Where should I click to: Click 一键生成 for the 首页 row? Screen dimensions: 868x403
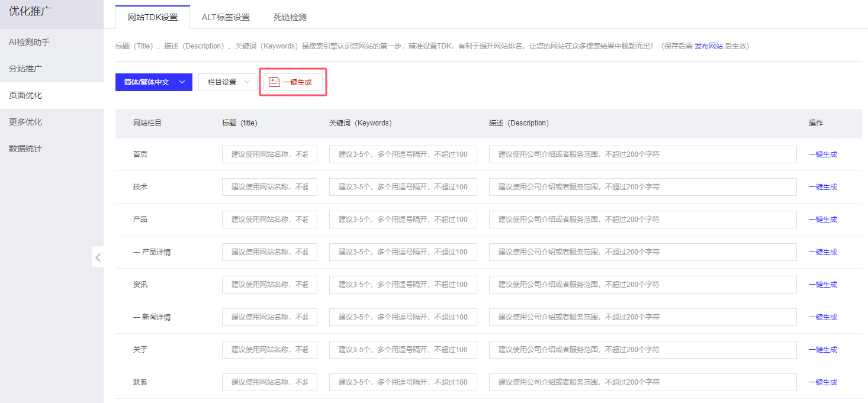[824, 154]
